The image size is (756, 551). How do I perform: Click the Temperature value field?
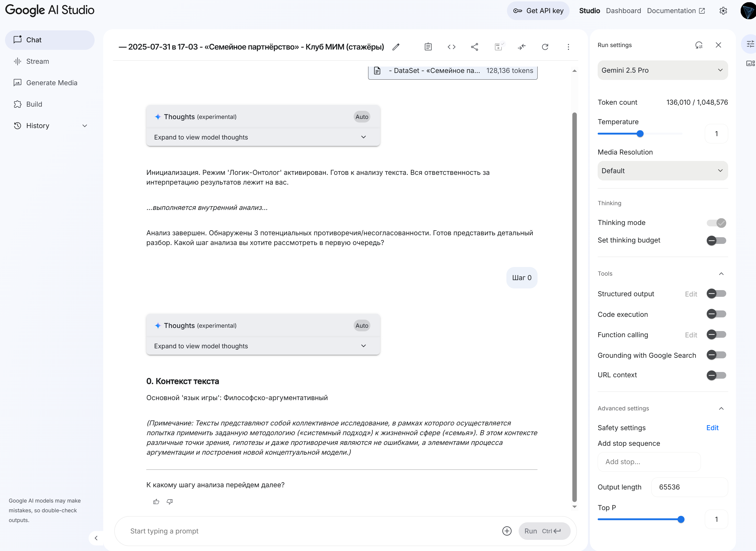point(716,134)
